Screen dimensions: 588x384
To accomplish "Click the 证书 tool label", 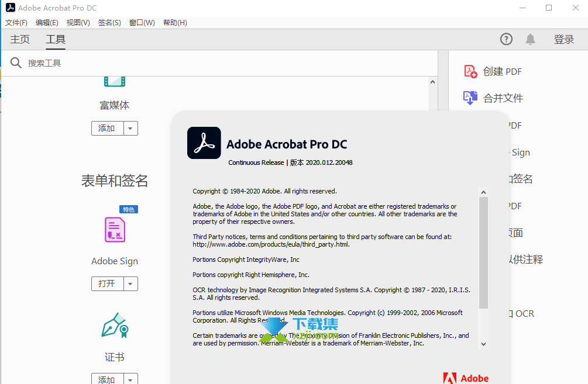I will point(115,357).
